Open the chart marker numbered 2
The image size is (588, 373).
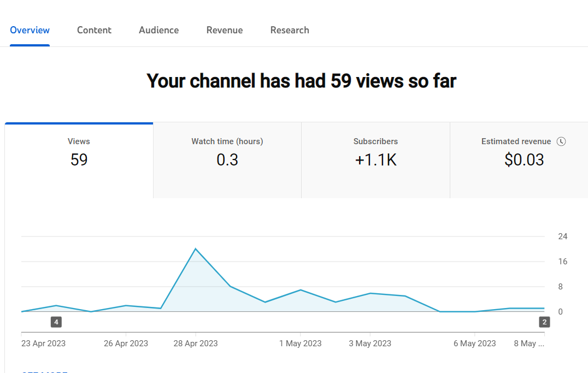click(544, 322)
